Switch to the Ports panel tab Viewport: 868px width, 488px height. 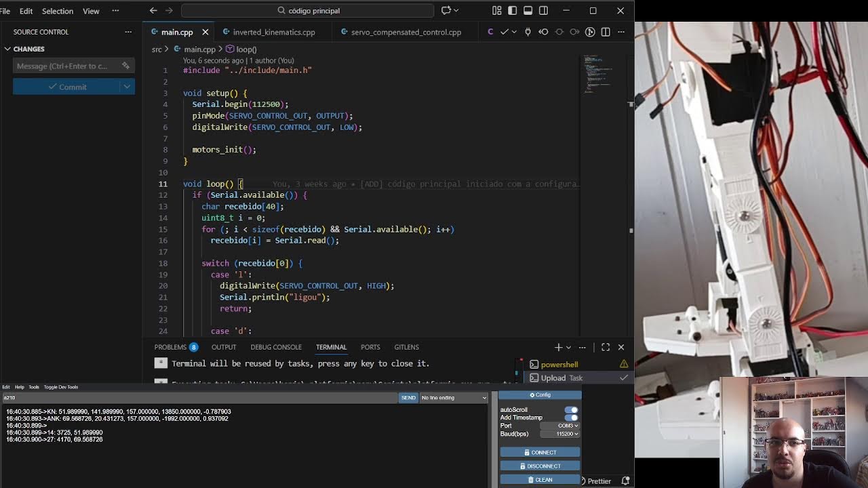click(370, 347)
